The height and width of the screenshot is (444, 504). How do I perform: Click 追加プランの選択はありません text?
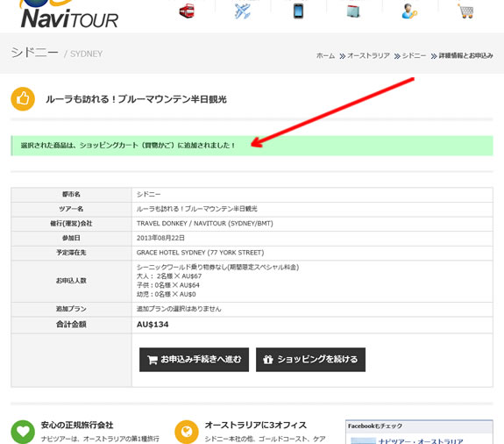tap(179, 309)
